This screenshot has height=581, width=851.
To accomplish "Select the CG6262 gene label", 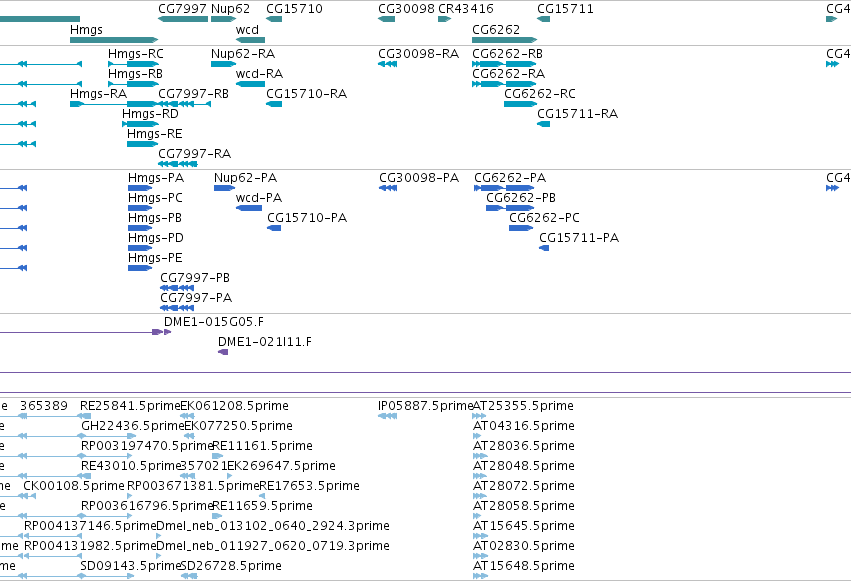I will coord(496,30).
